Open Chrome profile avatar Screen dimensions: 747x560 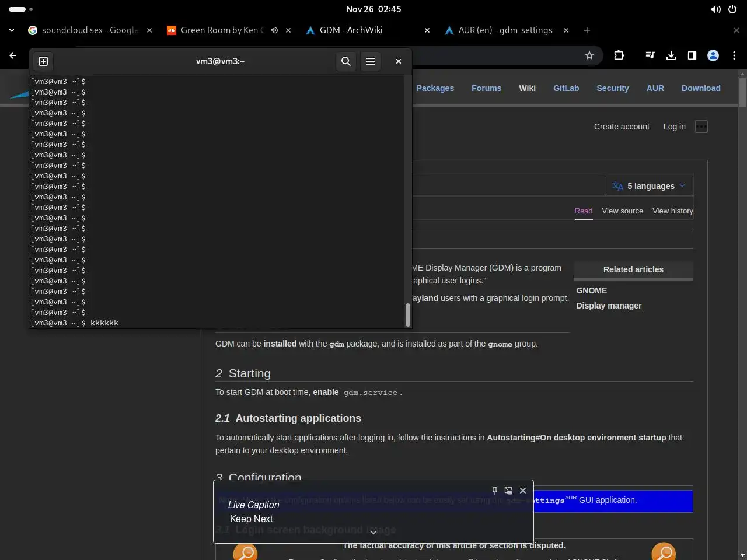pos(713,55)
